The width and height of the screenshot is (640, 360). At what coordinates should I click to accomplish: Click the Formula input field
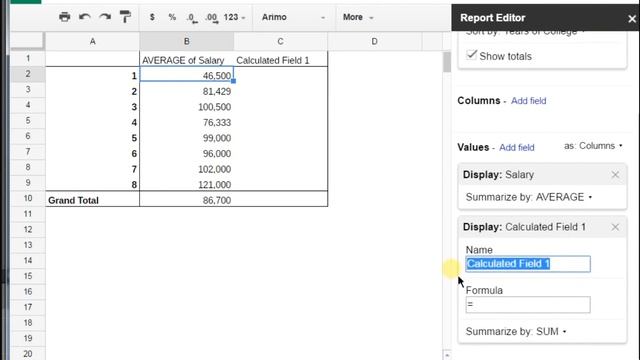[x=528, y=304]
